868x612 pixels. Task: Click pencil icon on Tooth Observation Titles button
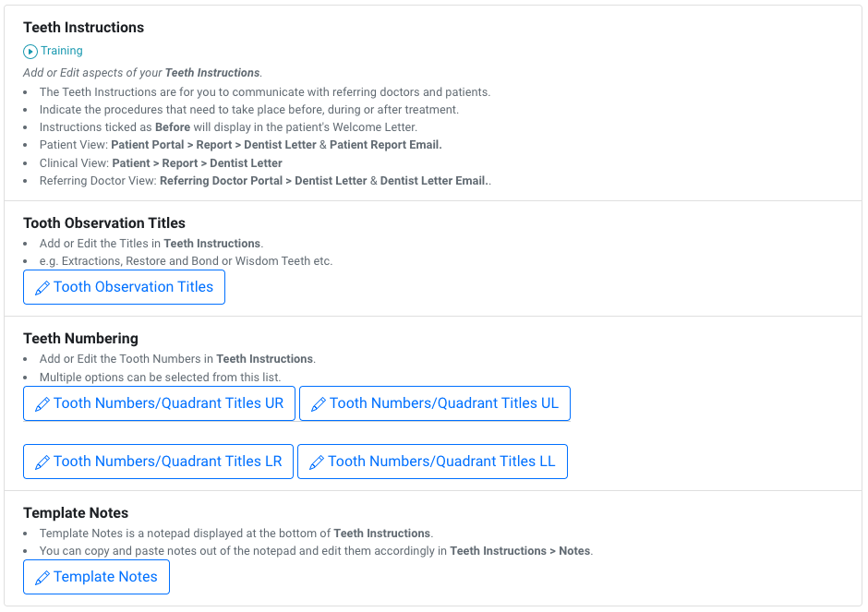[42, 288]
